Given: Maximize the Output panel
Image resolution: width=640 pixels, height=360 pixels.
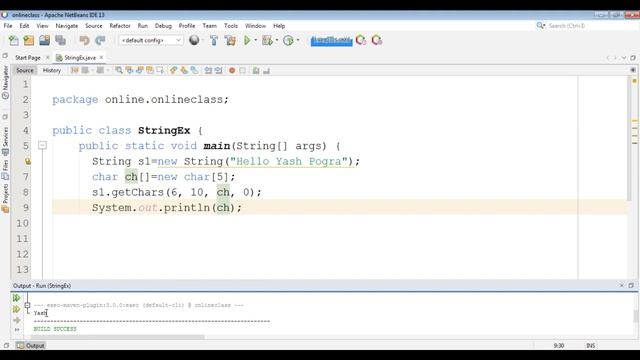Looking at the screenshot, I should 631,286.
